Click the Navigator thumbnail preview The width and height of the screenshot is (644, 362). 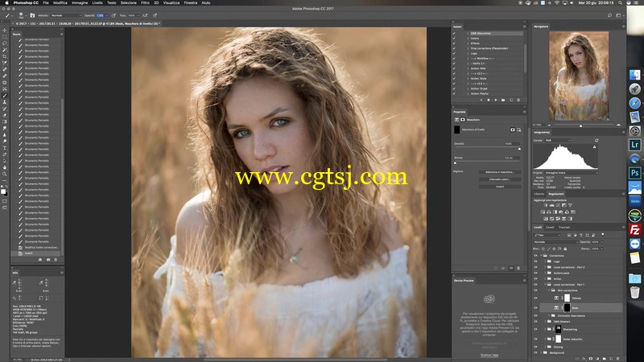pyautogui.click(x=579, y=76)
